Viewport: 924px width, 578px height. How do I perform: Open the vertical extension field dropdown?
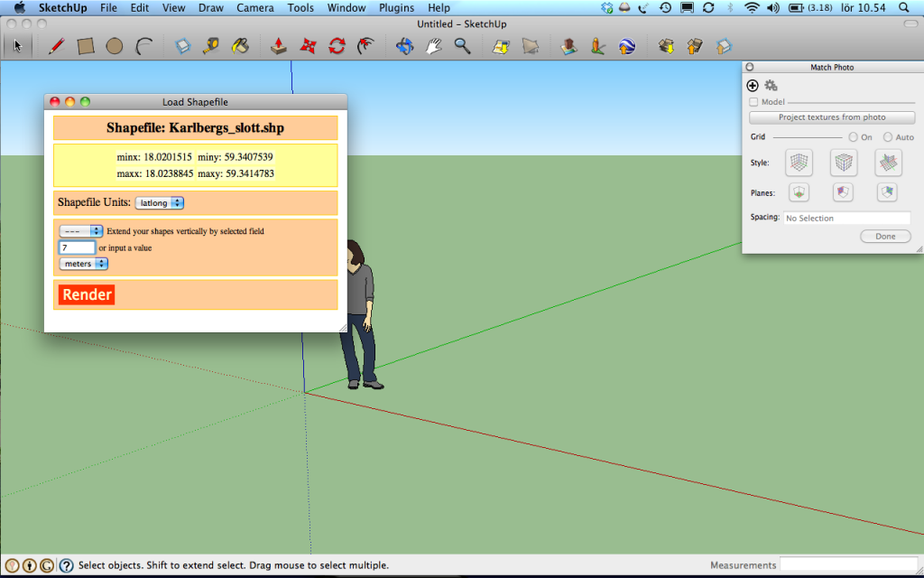[81, 231]
